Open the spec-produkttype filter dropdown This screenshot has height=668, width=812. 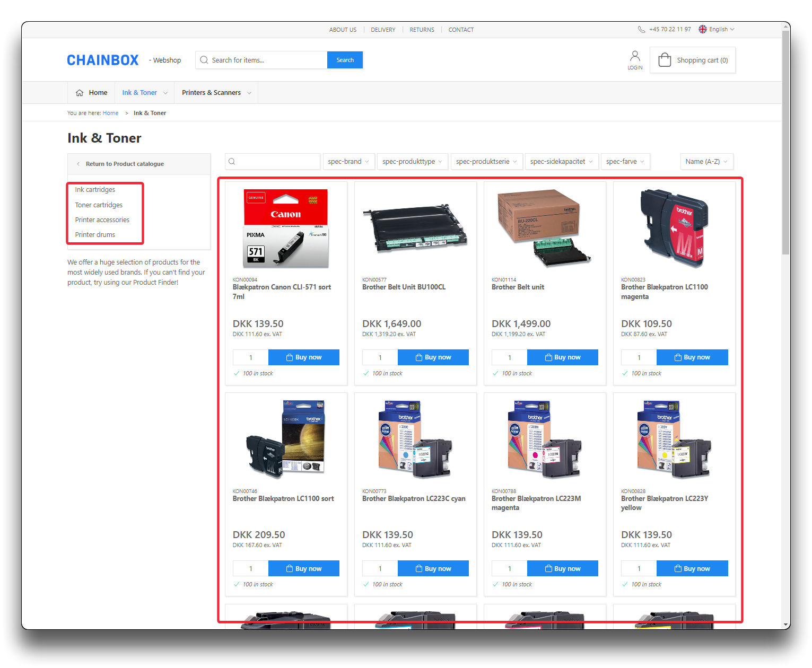[x=412, y=162]
